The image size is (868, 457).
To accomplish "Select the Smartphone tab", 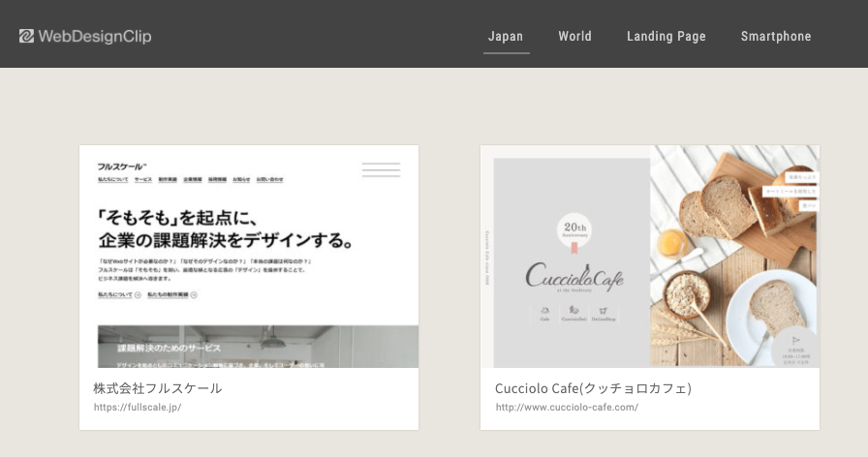I will (x=776, y=37).
